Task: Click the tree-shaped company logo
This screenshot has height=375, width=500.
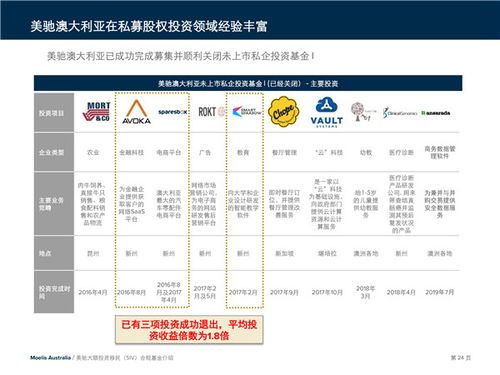Action: tap(363, 112)
